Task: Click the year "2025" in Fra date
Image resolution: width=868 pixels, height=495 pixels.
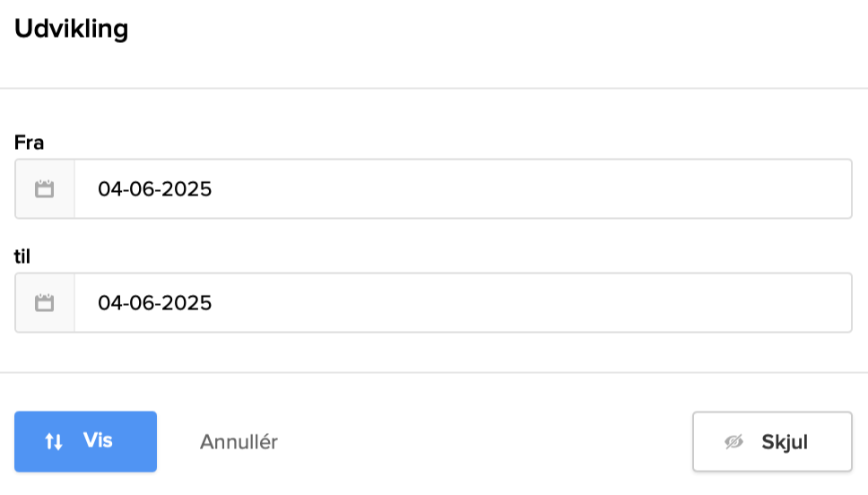Action: coord(187,189)
